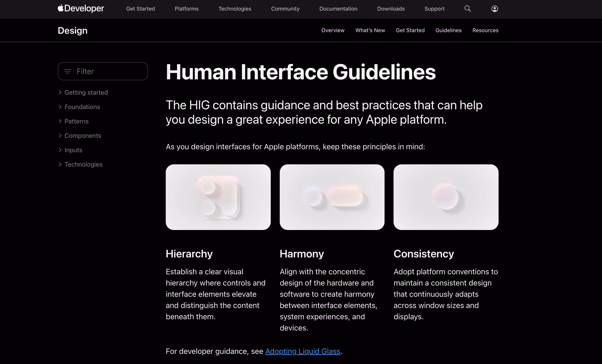
Task: Open the account profile icon
Action: point(495,9)
